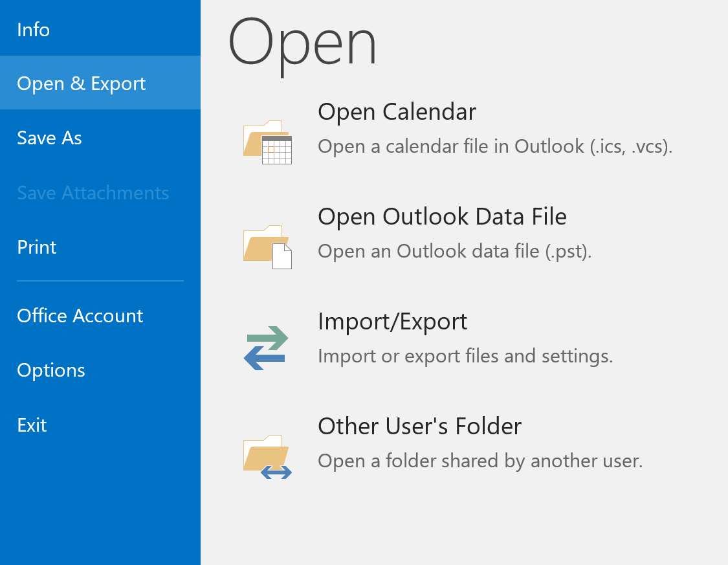Switch to the Info section
The image size is (728, 565).
click(x=34, y=29)
